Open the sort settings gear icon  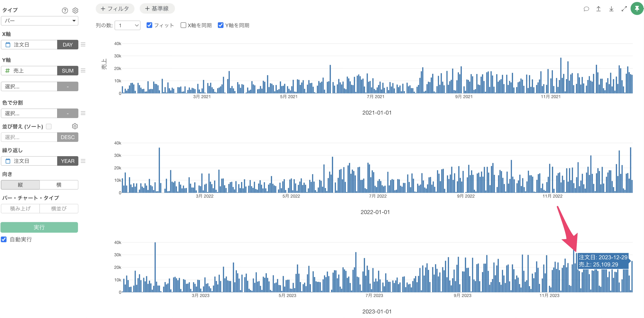coord(75,126)
